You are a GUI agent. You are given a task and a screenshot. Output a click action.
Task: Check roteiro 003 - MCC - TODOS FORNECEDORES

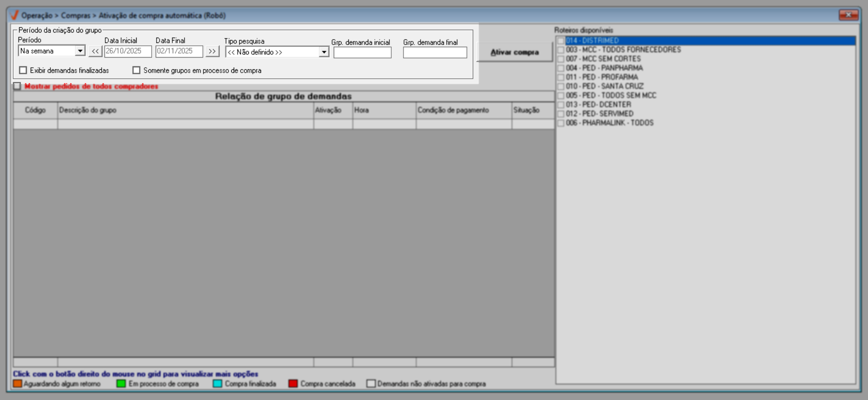click(561, 50)
